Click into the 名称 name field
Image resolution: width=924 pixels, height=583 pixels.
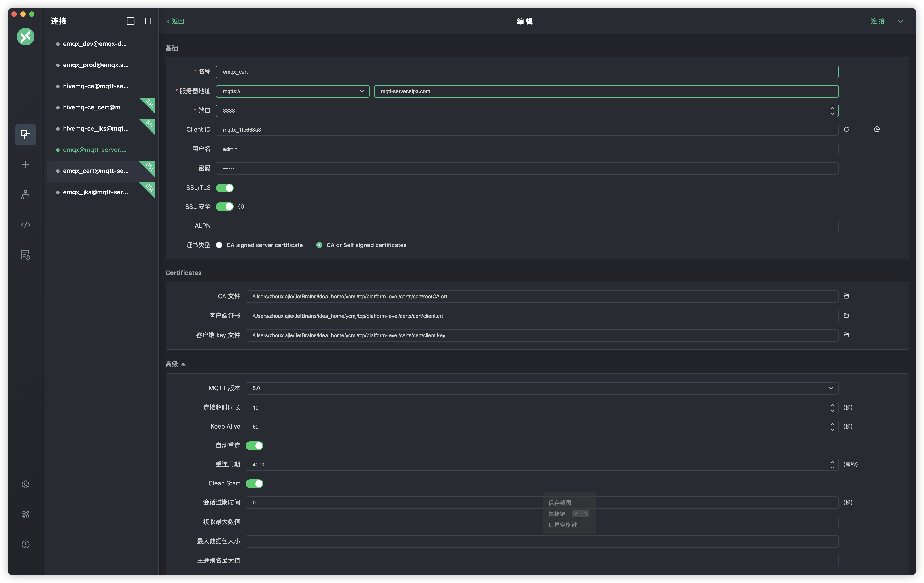(x=527, y=72)
